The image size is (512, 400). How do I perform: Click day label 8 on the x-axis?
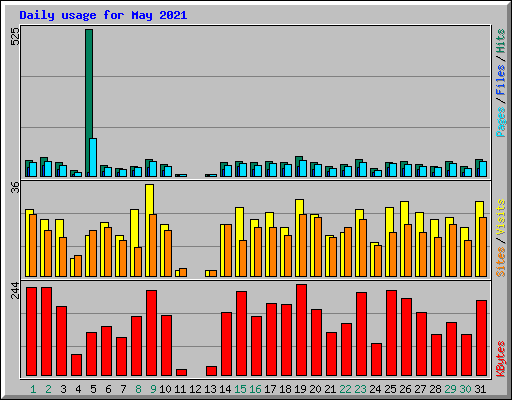(138, 389)
